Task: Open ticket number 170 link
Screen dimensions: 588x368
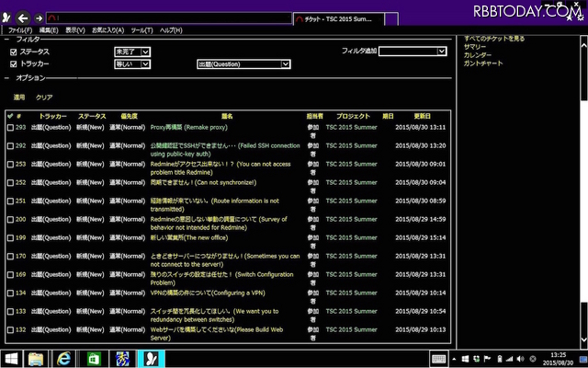Action: point(20,256)
